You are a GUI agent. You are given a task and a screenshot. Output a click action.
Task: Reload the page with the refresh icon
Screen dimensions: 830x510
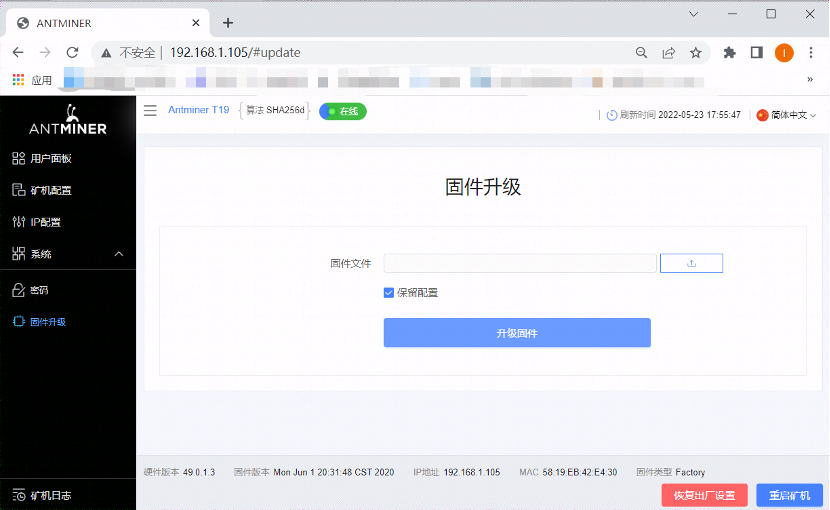coord(73,52)
